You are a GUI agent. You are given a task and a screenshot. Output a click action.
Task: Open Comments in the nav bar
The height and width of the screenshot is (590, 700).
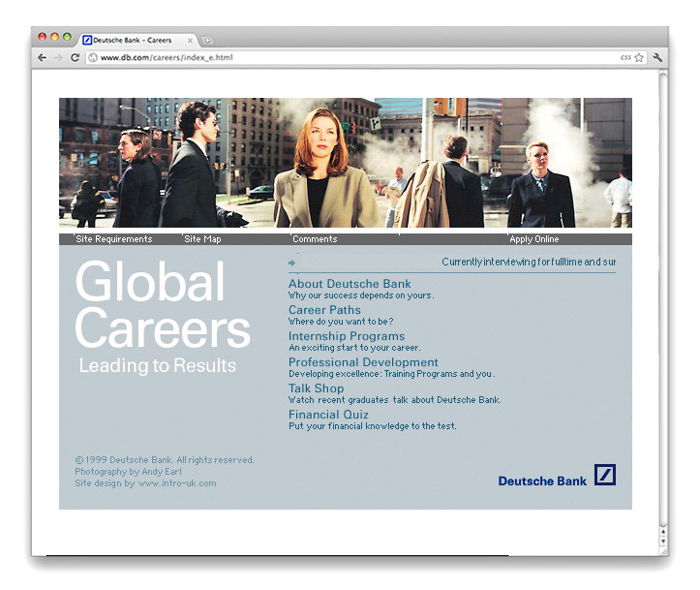click(x=315, y=239)
